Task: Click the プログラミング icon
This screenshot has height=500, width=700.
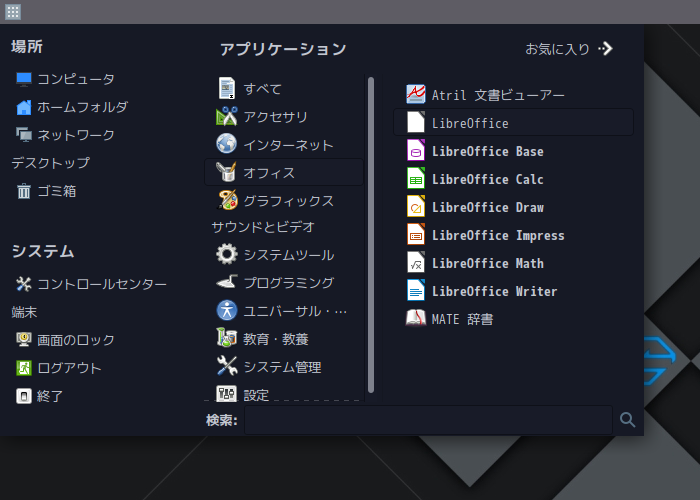Action: (x=227, y=282)
